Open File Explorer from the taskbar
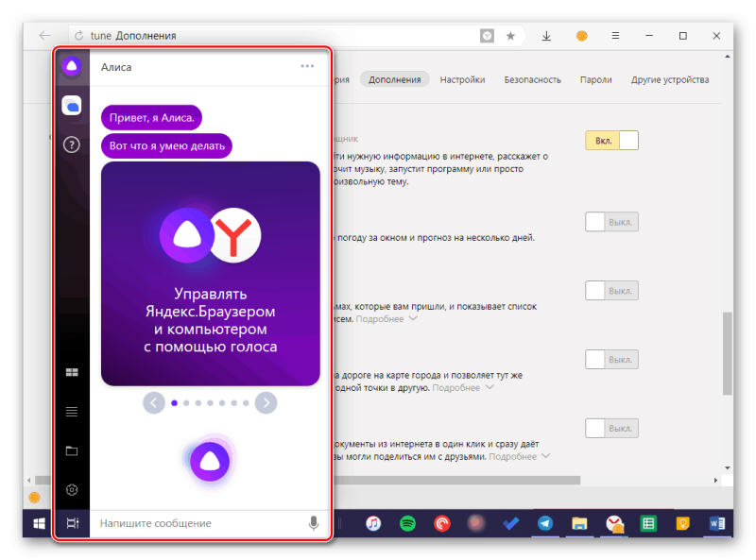The width and height of the screenshot is (756, 560). tap(579, 523)
